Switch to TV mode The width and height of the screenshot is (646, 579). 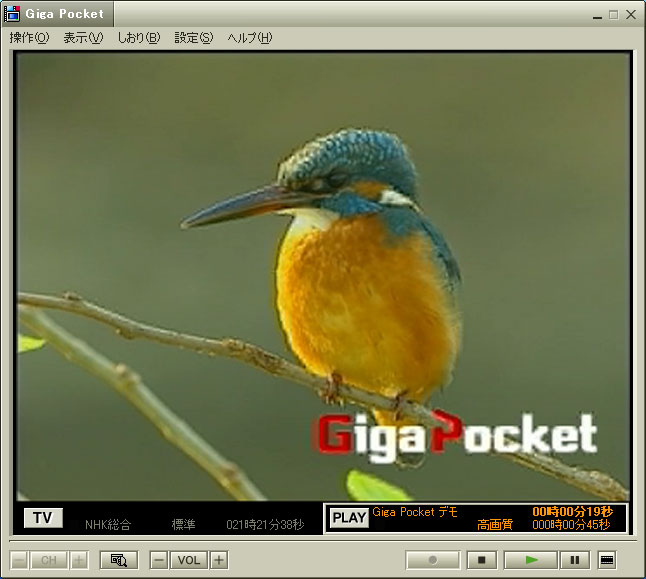[43, 518]
